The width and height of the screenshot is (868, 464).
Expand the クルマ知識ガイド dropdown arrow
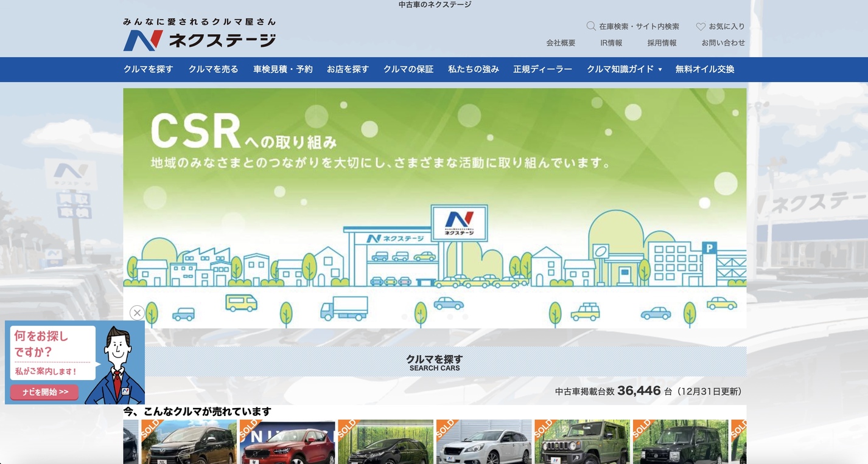click(x=660, y=69)
